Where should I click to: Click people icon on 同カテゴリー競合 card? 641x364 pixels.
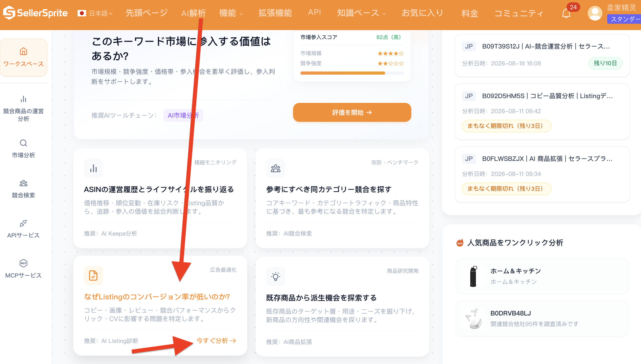click(x=276, y=168)
